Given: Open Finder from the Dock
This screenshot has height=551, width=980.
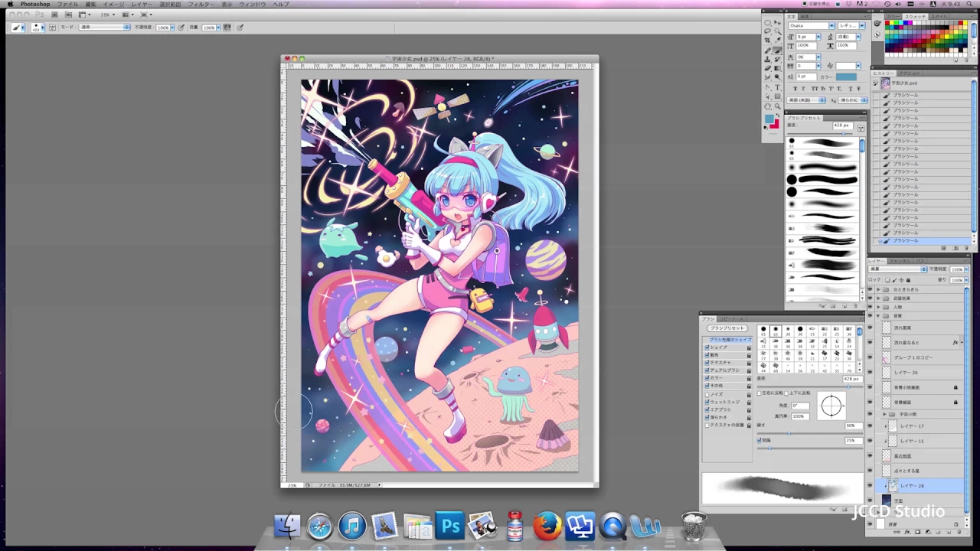Looking at the screenshot, I should click(287, 526).
